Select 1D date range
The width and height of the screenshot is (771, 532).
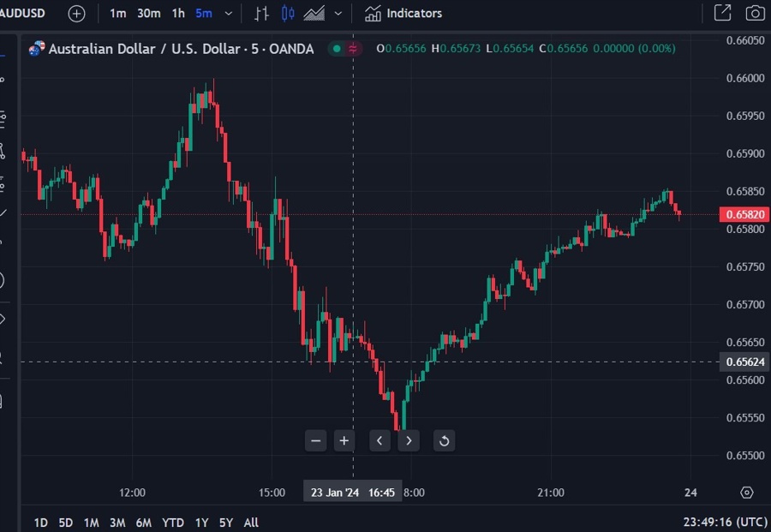41,523
